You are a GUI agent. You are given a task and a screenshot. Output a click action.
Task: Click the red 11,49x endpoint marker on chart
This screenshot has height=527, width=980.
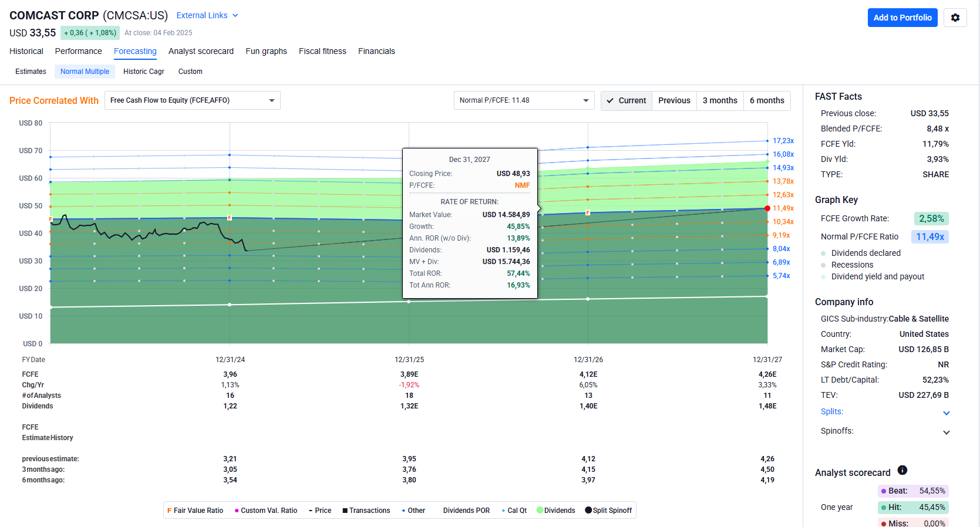point(767,208)
